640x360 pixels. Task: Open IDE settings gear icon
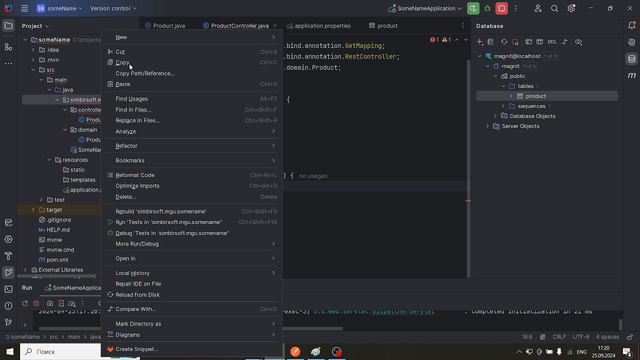(x=571, y=8)
